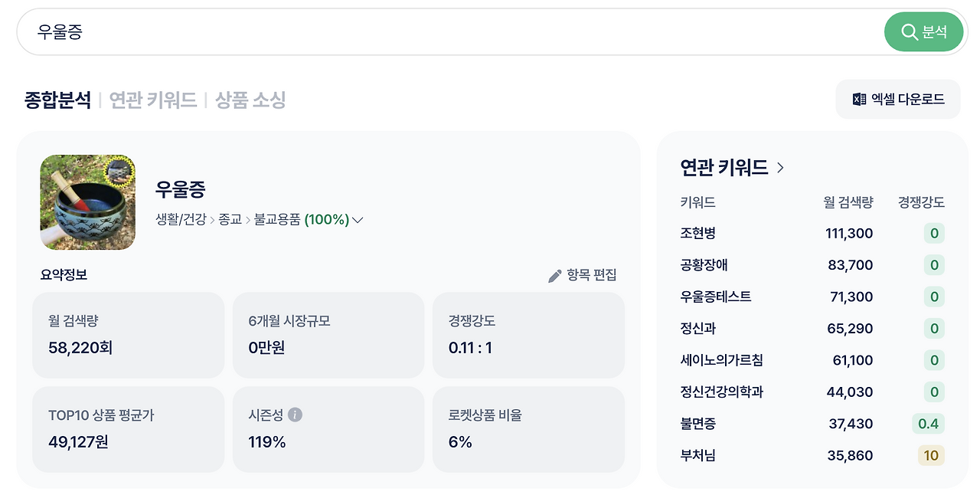The width and height of the screenshot is (980, 495).
Task: Click the 분석 search button
Action: [924, 31]
